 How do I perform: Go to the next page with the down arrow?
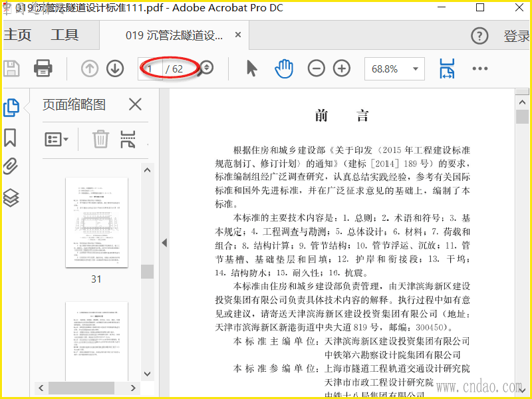(x=115, y=69)
